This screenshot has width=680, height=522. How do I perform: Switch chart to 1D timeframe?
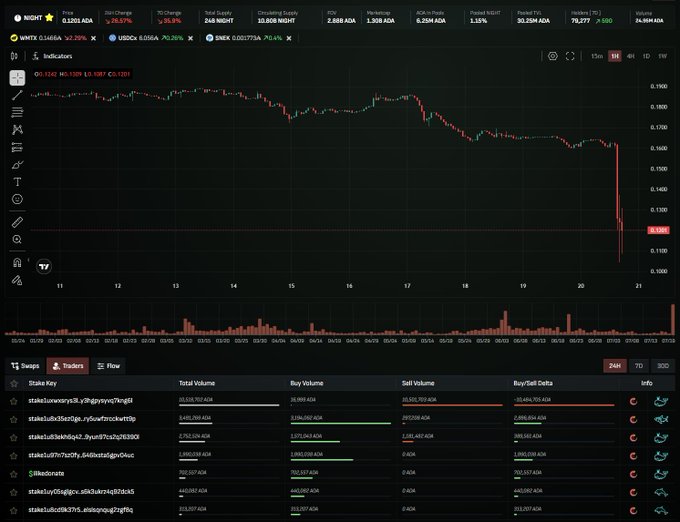pyautogui.click(x=646, y=56)
